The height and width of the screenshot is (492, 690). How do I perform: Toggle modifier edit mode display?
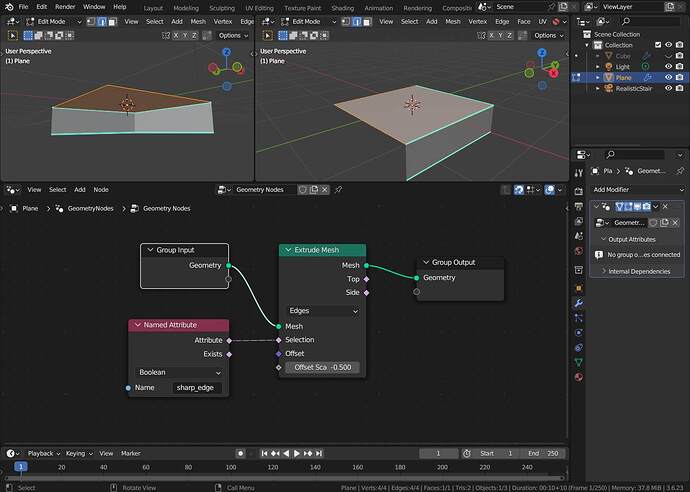628,206
